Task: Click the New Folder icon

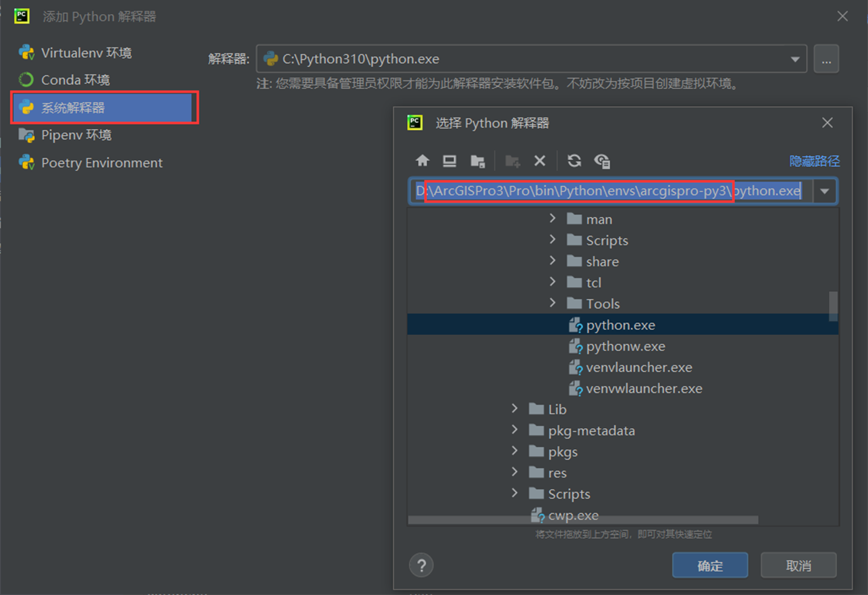Action: (x=512, y=160)
